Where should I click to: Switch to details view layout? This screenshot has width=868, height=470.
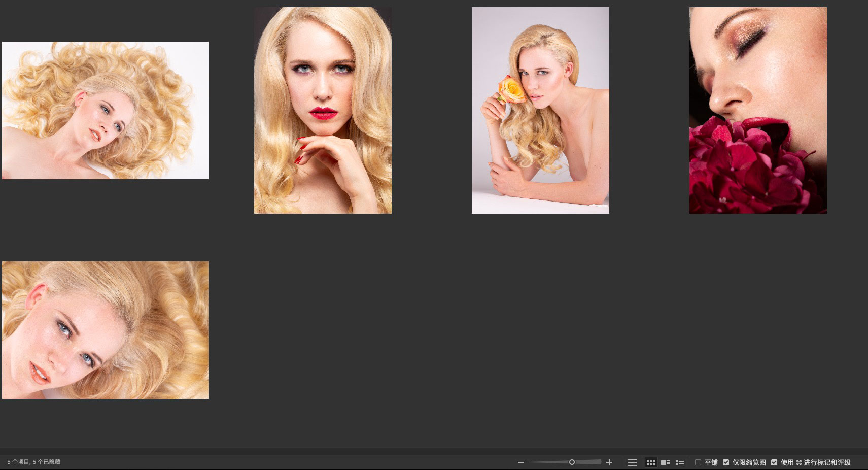point(665,462)
